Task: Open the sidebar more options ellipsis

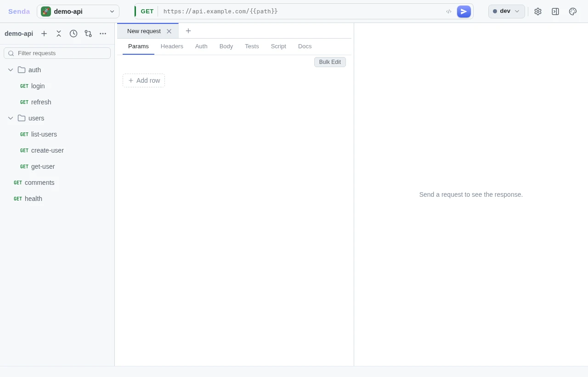Action: [x=103, y=34]
